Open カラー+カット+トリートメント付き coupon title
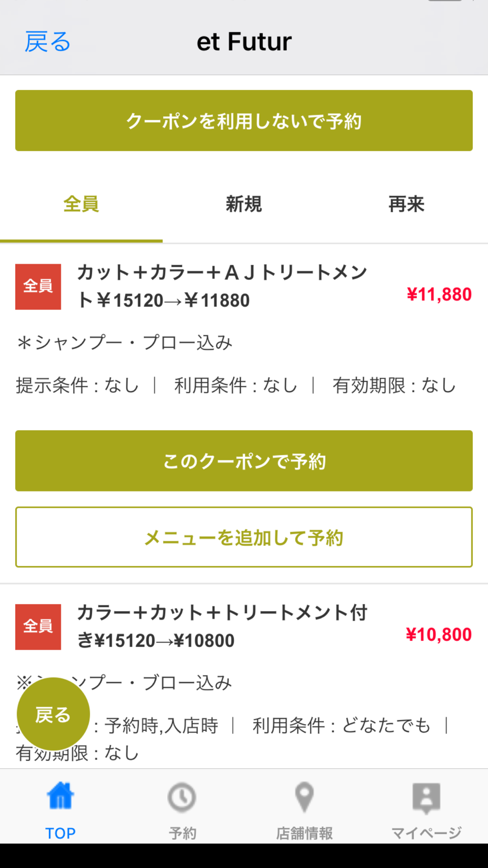The image size is (488, 868). click(x=222, y=626)
